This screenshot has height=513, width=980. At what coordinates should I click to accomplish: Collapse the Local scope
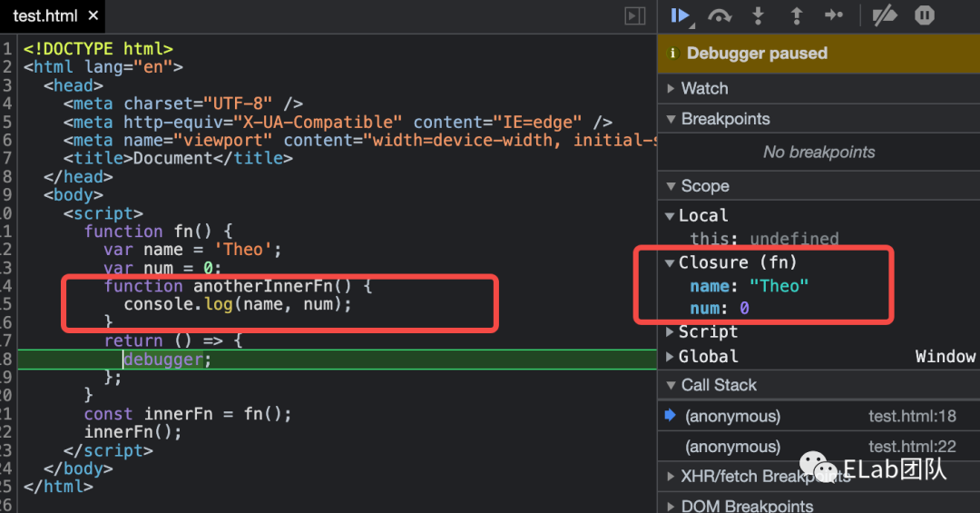670,216
